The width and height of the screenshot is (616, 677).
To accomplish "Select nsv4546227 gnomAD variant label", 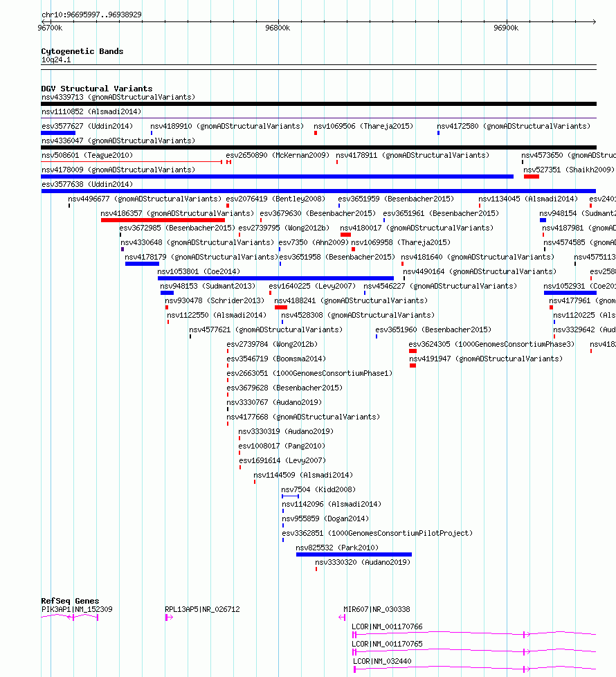I will 440,287.
